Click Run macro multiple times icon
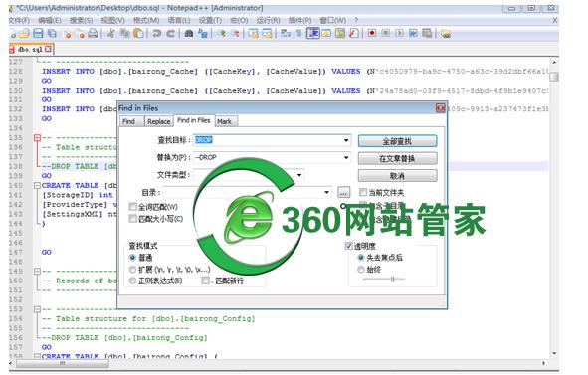The width and height of the screenshot is (588, 375). 413,34
